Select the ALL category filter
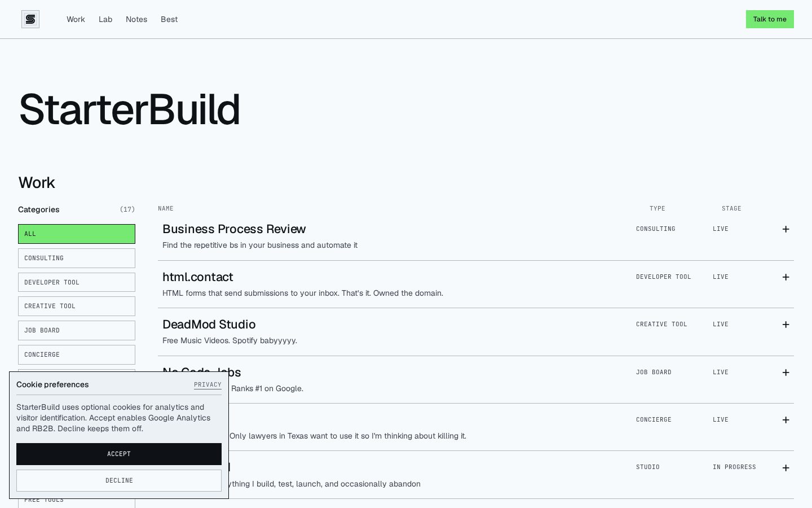This screenshot has width=812, height=508. (77, 234)
